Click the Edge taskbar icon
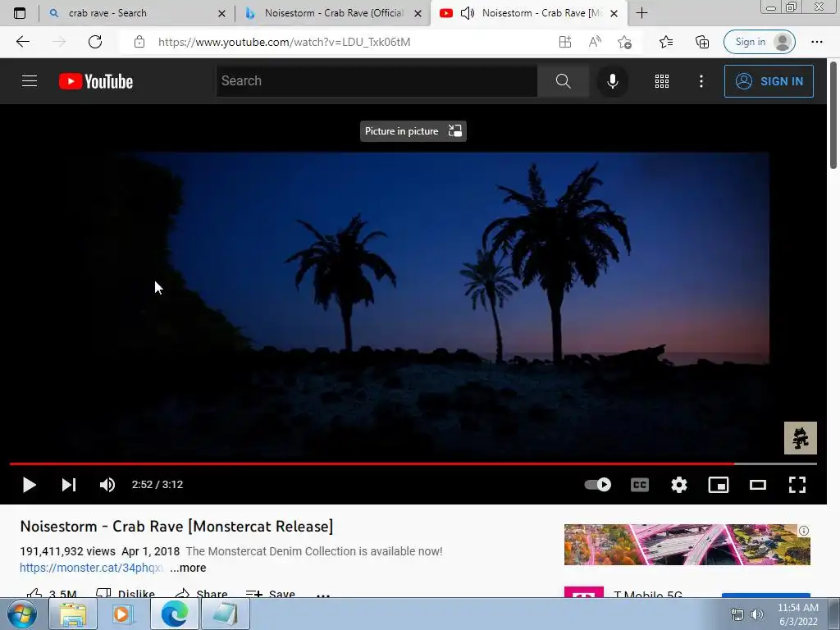Viewport: 840px width, 630px height. [x=174, y=614]
